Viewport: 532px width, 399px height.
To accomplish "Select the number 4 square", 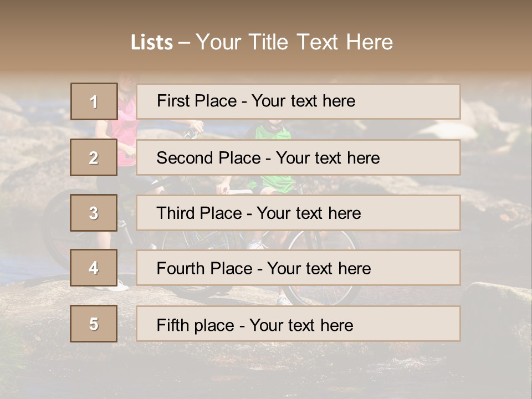I will pyautogui.click(x=94, y=268).
